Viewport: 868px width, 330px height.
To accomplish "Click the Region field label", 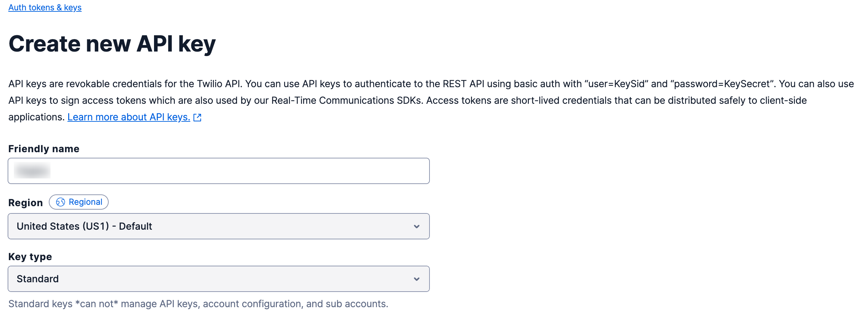I will [x=26, y=203].
